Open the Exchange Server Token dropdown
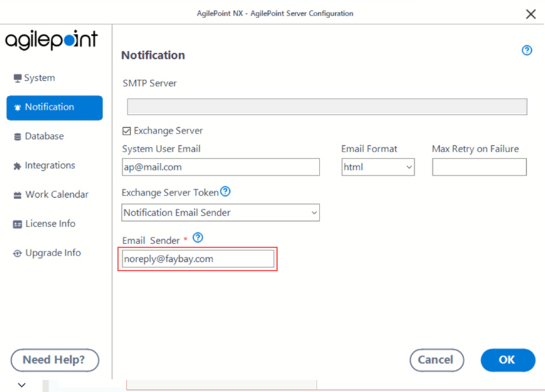The width and height of the screenshot is (545, 392). 221,213
